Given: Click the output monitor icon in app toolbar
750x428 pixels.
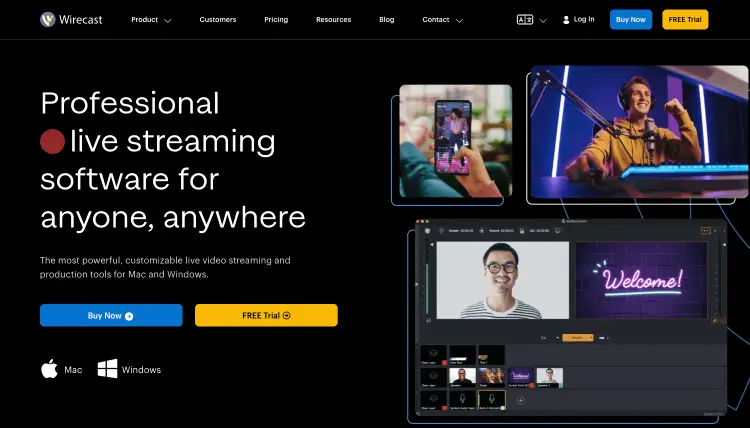Looking at the screenshot, I should point(558,230).
